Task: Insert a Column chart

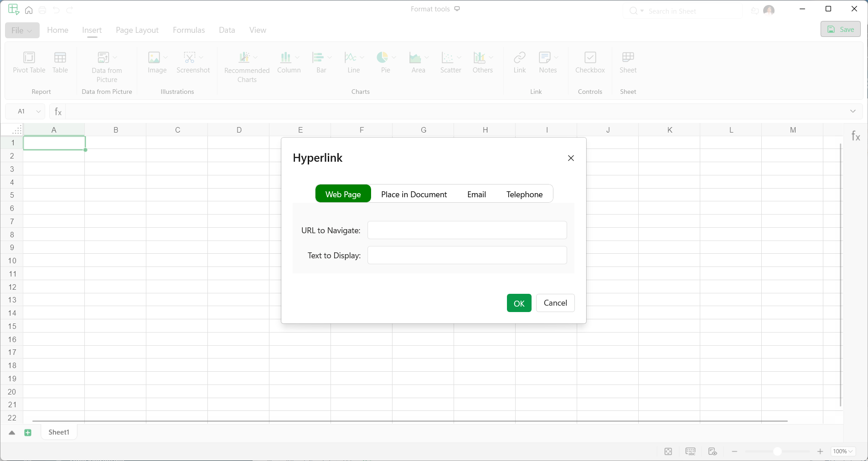Action: click(x=285, y=57)
